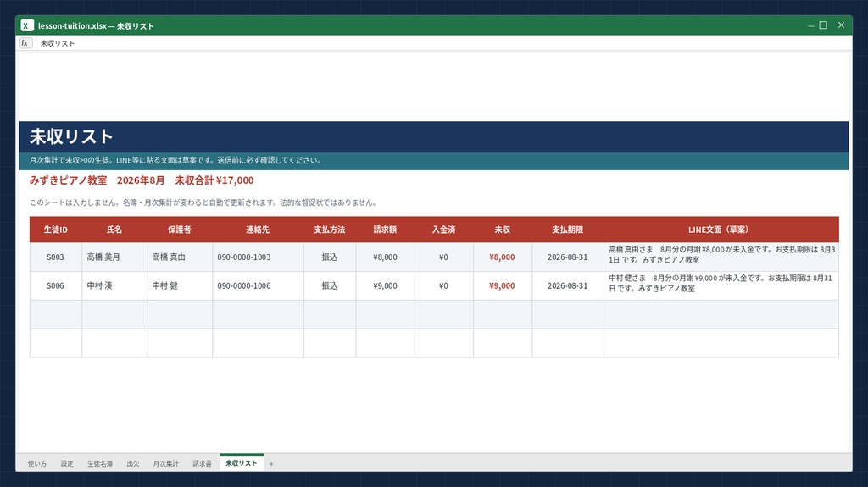This screenshot has width=868, height=487.
Task: Select cell with student ID S003
Action: pos(55,257)
